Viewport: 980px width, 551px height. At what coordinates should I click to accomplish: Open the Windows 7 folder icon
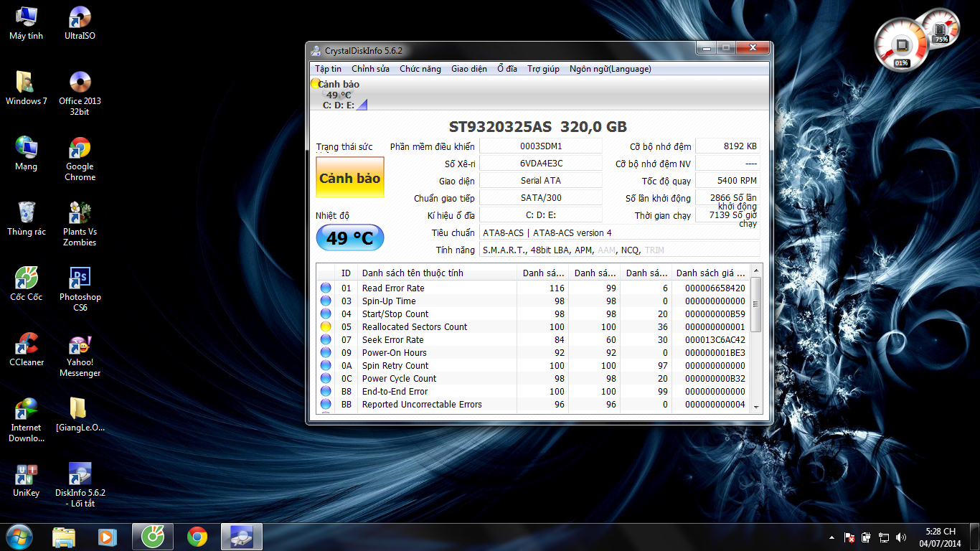click(27, 89)
